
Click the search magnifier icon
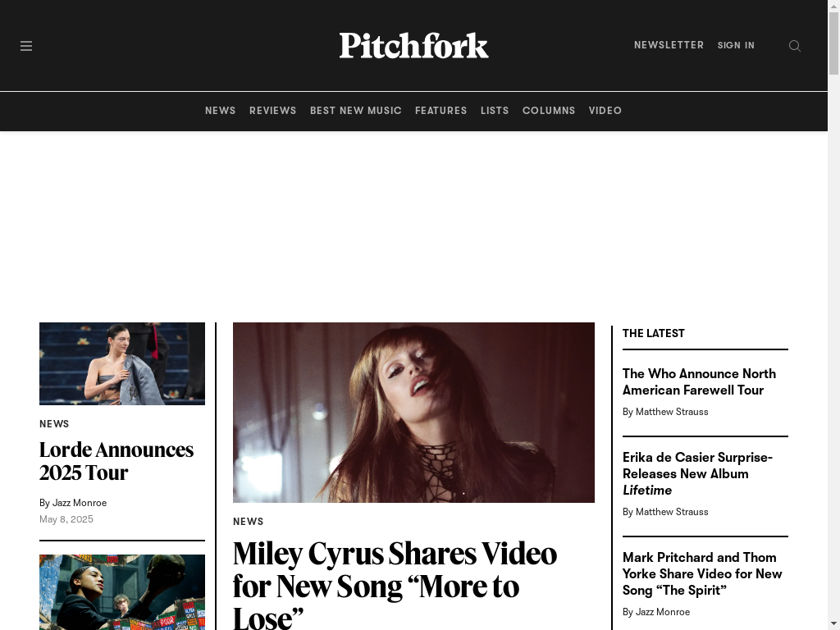794,46
